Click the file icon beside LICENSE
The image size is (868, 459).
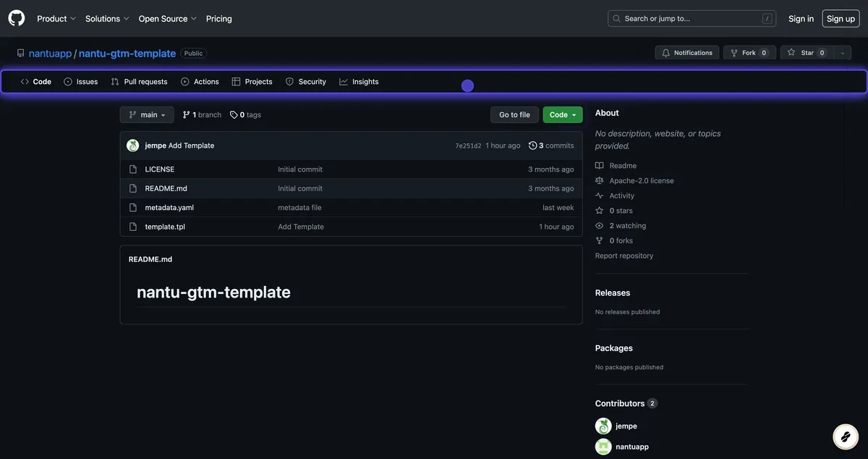pyautogui.click(x=133, y=169)
